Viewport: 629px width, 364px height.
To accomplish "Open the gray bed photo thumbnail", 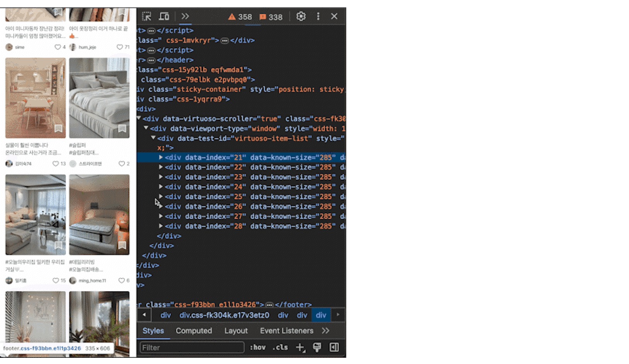I will coord(99,98).
